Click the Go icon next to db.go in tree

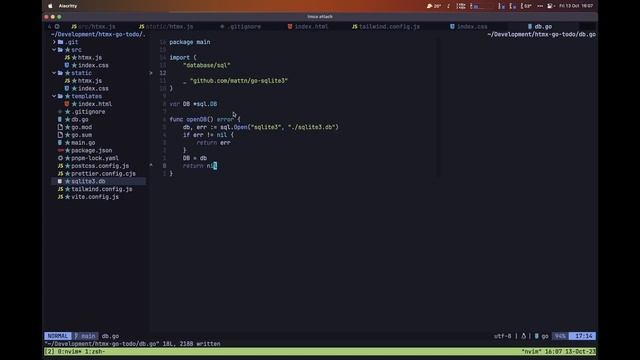coord(60,120)
